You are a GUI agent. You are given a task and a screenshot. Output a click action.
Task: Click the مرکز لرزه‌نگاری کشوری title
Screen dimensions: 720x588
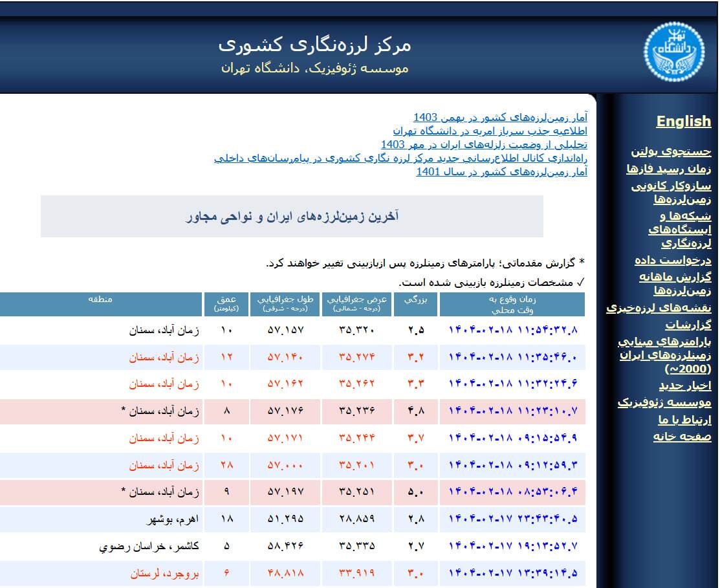[314, 45]
